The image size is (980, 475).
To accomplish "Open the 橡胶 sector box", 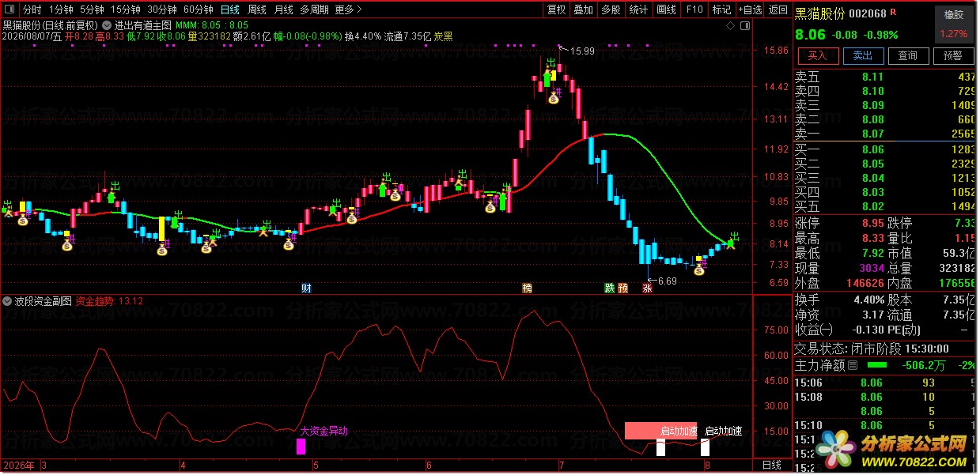I will point(954,25).
